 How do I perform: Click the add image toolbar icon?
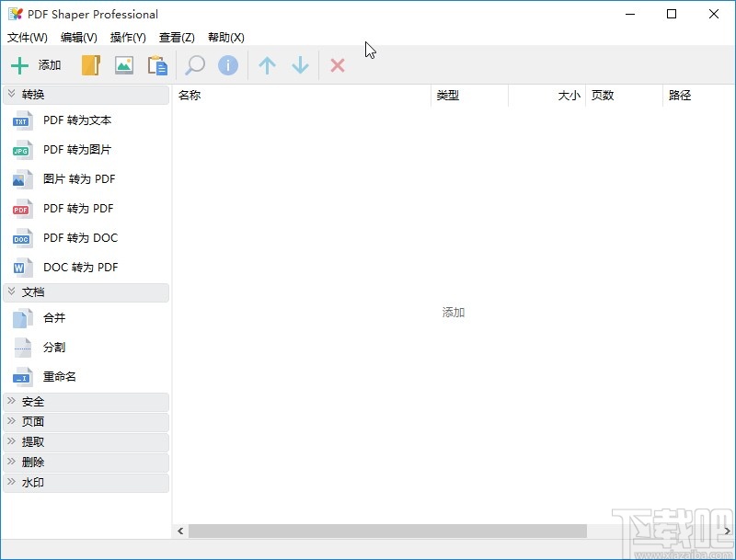coord(124,65)
